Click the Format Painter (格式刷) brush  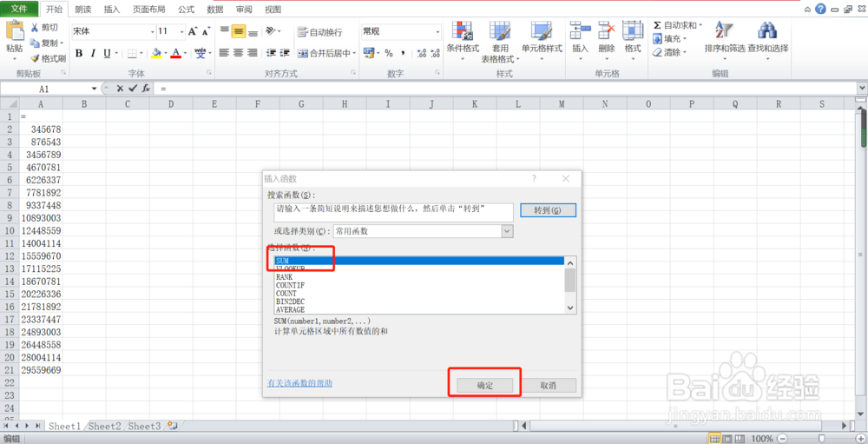35,58
